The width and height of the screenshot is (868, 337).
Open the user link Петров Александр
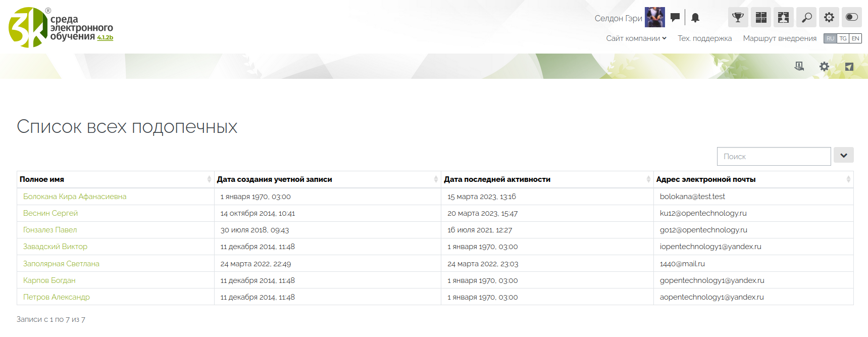[x=57, y=297]
